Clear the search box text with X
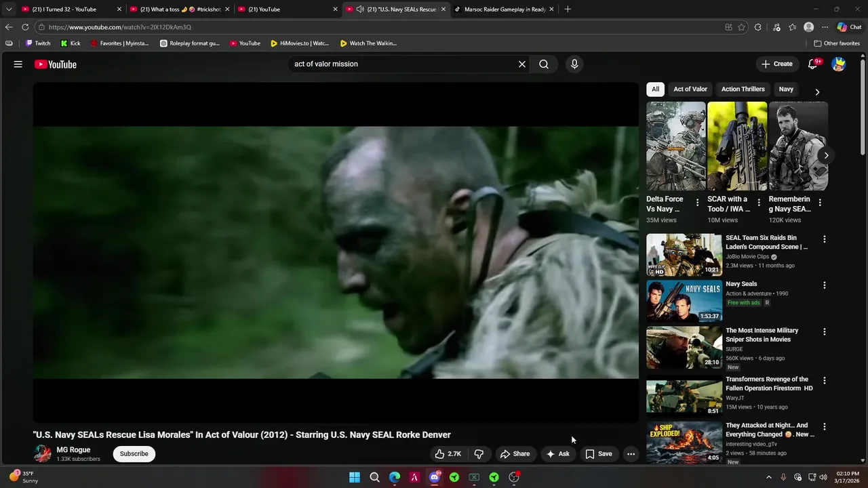 tap(522, 64)
